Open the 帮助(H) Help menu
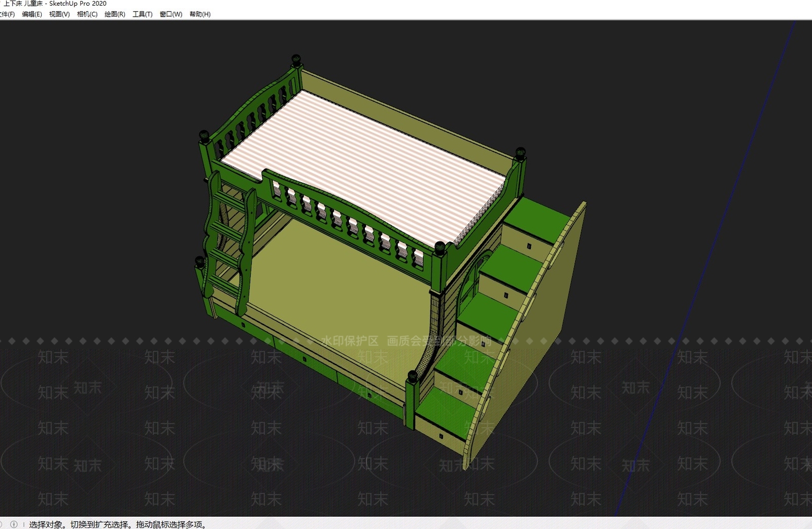The height and width of the screenshot is (529, 812). tap(200, 14)
